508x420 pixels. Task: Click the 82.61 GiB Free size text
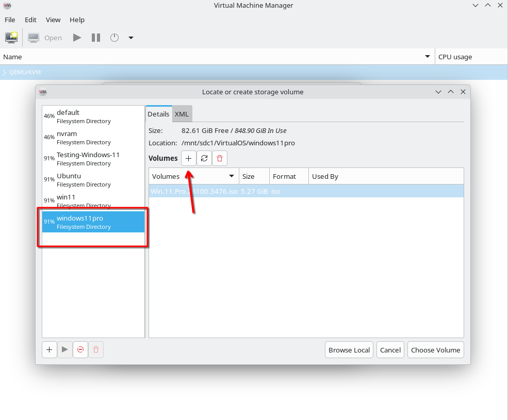(205, 130)
